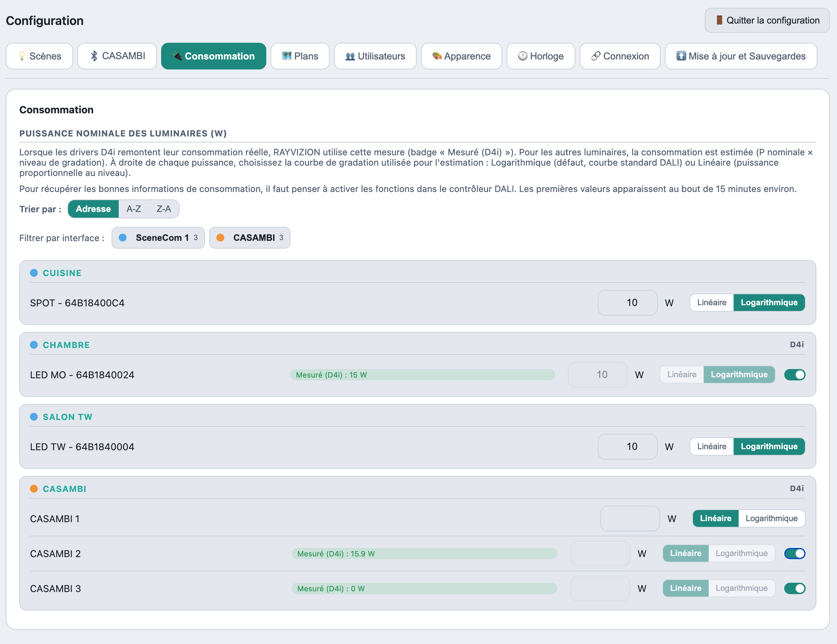Click the Mesuré (D4i) : 0 W badge
Screen dimensions: 837x644
pos(425,589)
